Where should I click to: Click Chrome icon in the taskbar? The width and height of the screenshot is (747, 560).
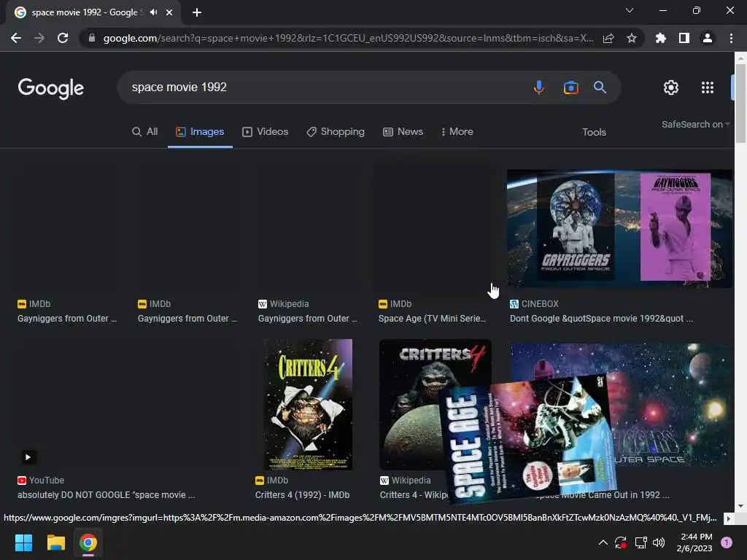88,542
